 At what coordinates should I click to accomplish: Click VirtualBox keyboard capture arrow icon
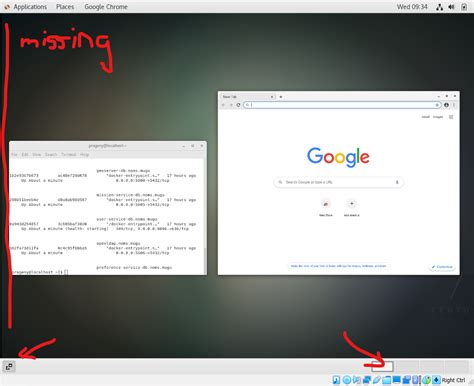tap(436, 380)
